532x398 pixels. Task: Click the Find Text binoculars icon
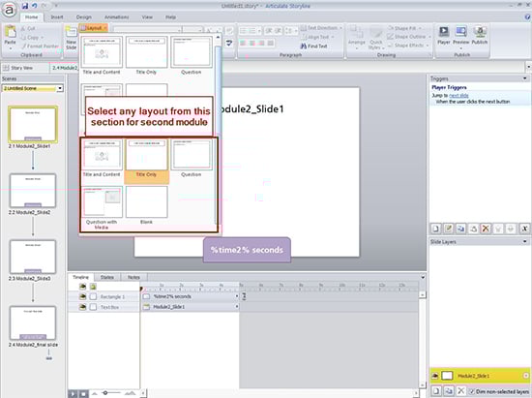tap(304, 46)
